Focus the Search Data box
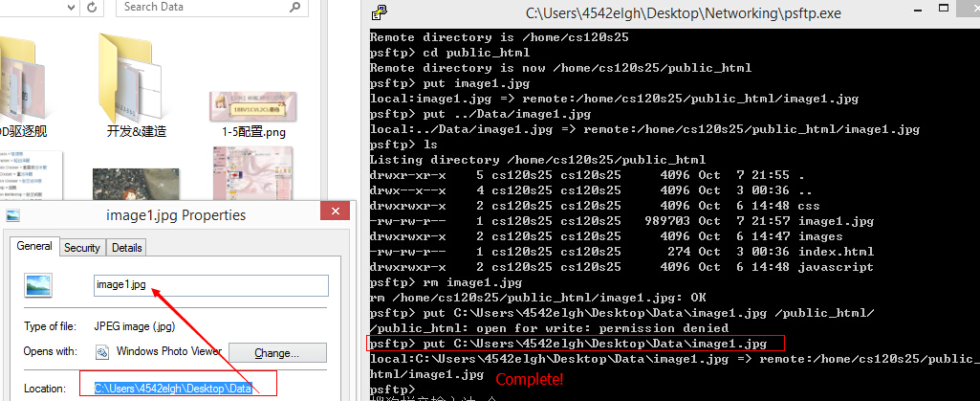The width and height of the screenshot is (980, 401). click(210, 8)
